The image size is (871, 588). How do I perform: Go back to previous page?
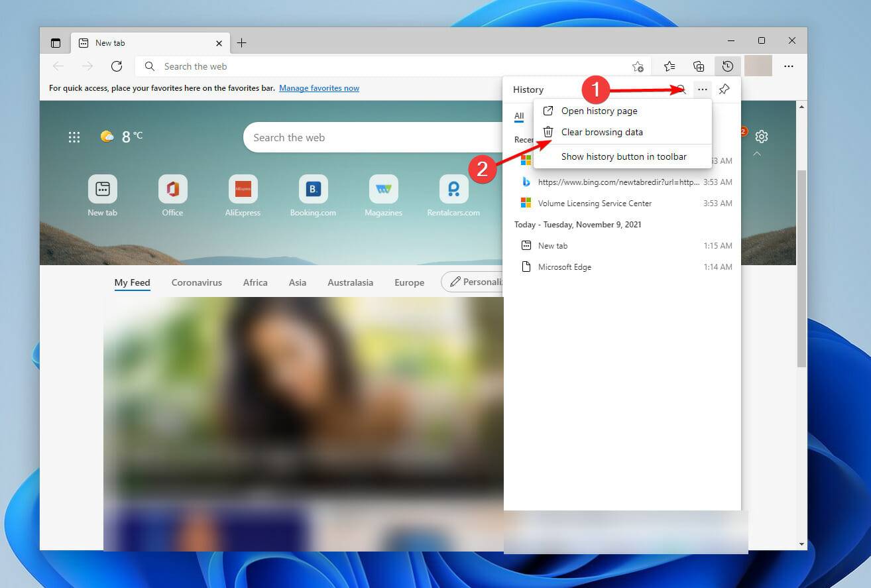(x=58, y=66)
